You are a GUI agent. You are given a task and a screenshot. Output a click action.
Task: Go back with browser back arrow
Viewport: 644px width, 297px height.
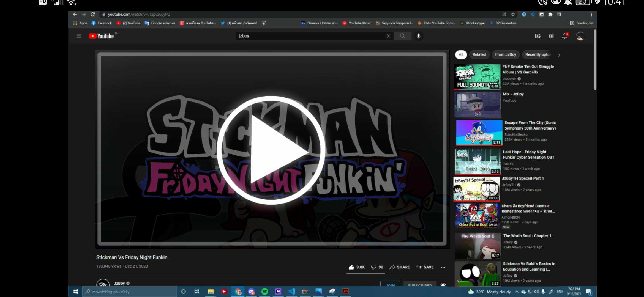tap(75, 14)
